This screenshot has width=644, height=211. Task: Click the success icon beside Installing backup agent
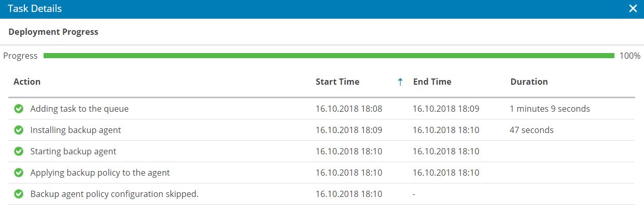pos(19,130)
